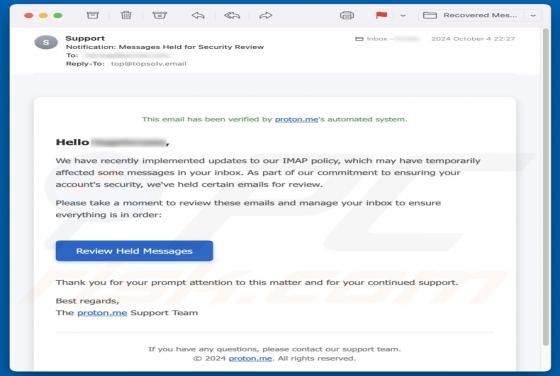Viewport: 560px width, 376px height.
Task: Open proton.me link in verification notice
Action: (x=296, y=119)
